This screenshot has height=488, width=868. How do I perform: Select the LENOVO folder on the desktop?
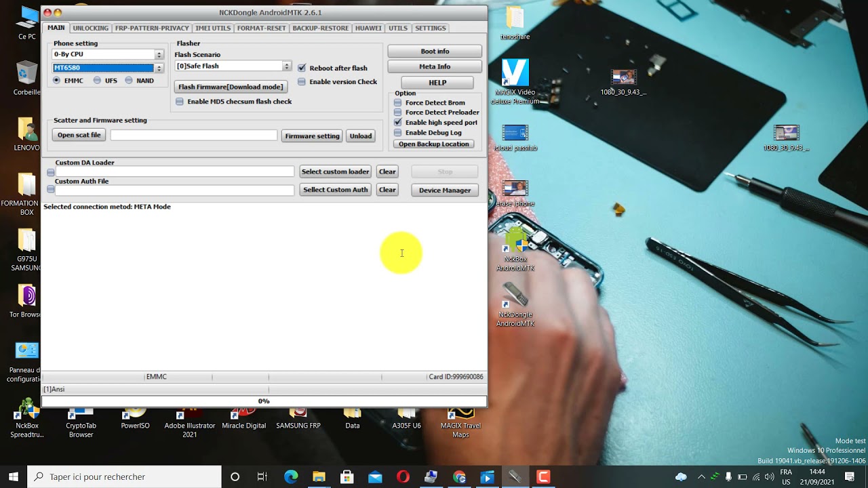pyautogui.click(x=27, y=134)
